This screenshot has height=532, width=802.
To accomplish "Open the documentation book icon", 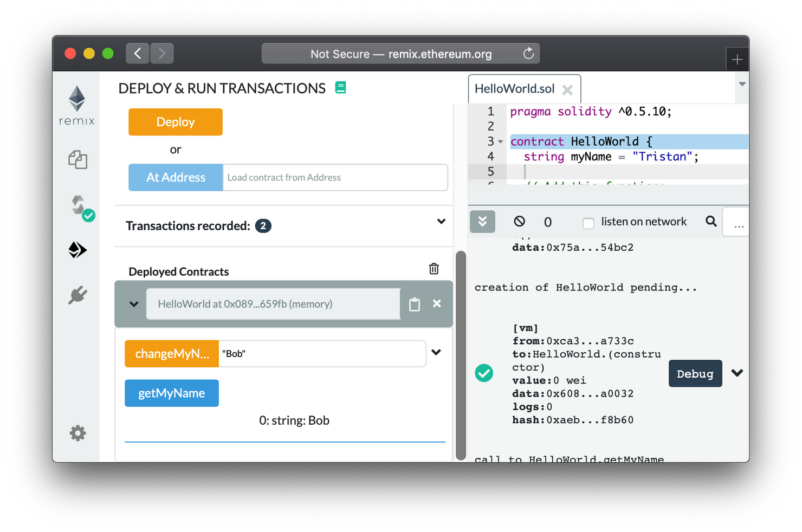I will tap(340, 88).
